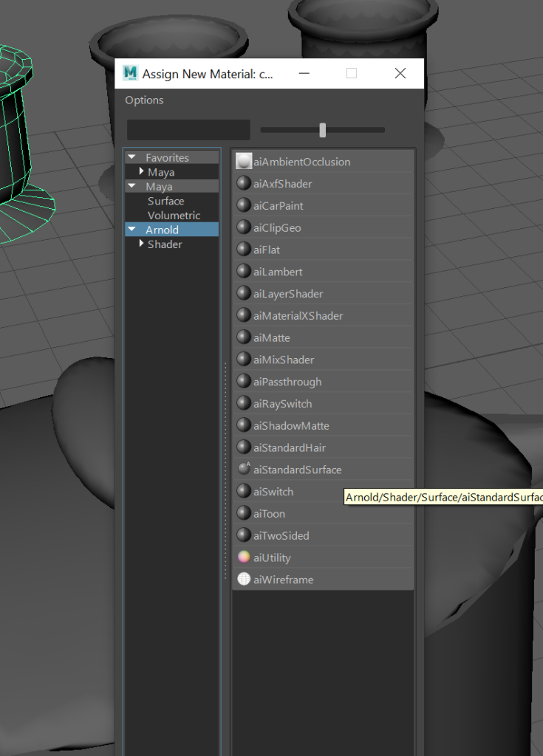The width and height of the screenshot is (543, 756).
Task: Click the colorful aiUtility icon
Action: [x=244, y=557]
